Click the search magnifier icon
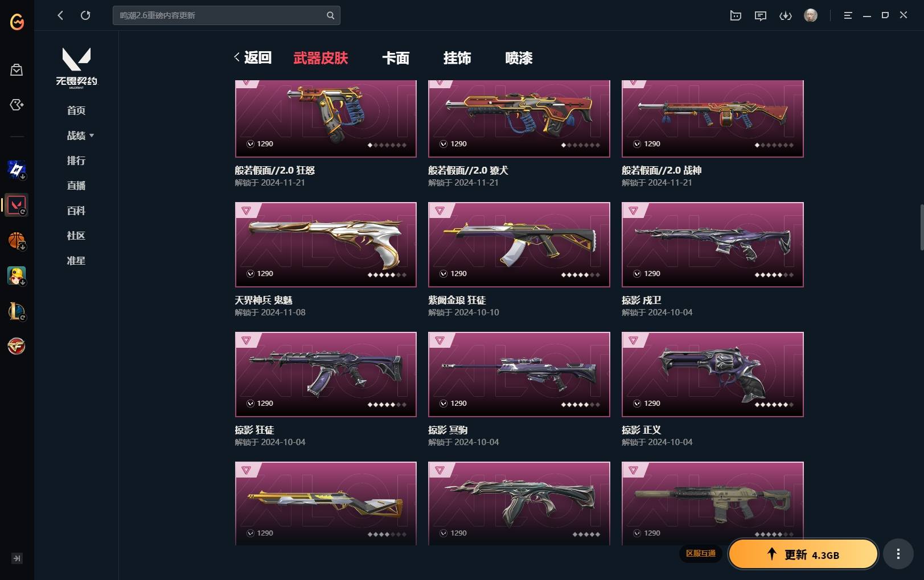The width and height of the screenshot is (924, 580). (330, 15)
